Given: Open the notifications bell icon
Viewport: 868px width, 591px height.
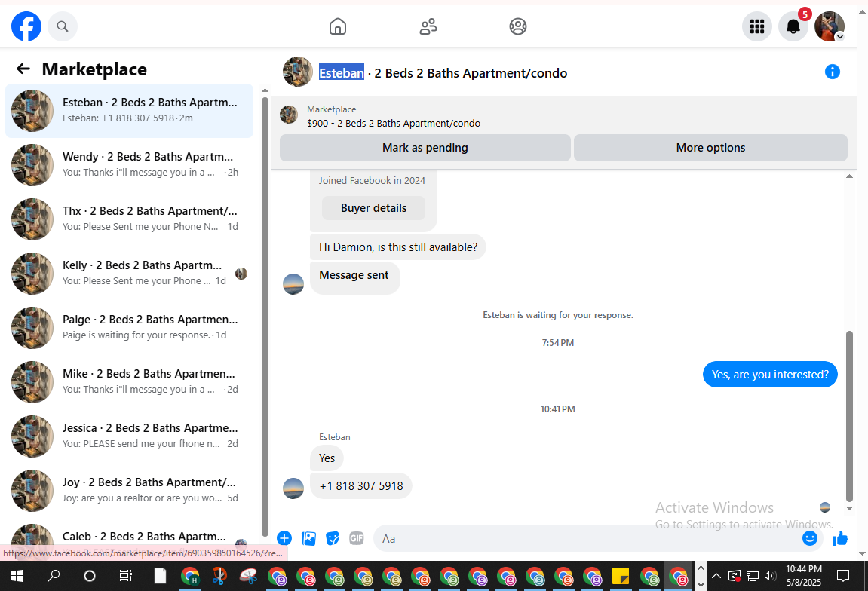Looking at the screenshot, I should 793,26.
